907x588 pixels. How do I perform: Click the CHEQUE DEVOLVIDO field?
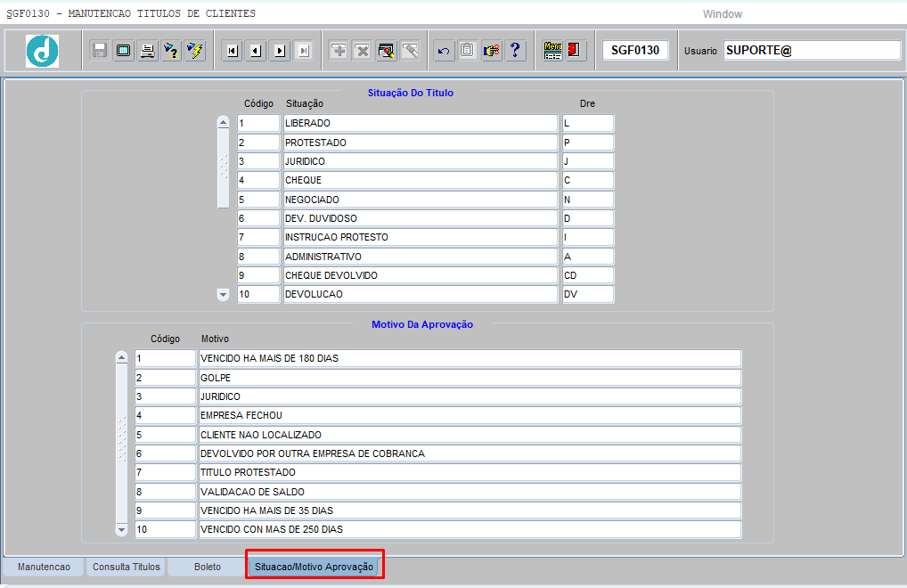(420, 275)
